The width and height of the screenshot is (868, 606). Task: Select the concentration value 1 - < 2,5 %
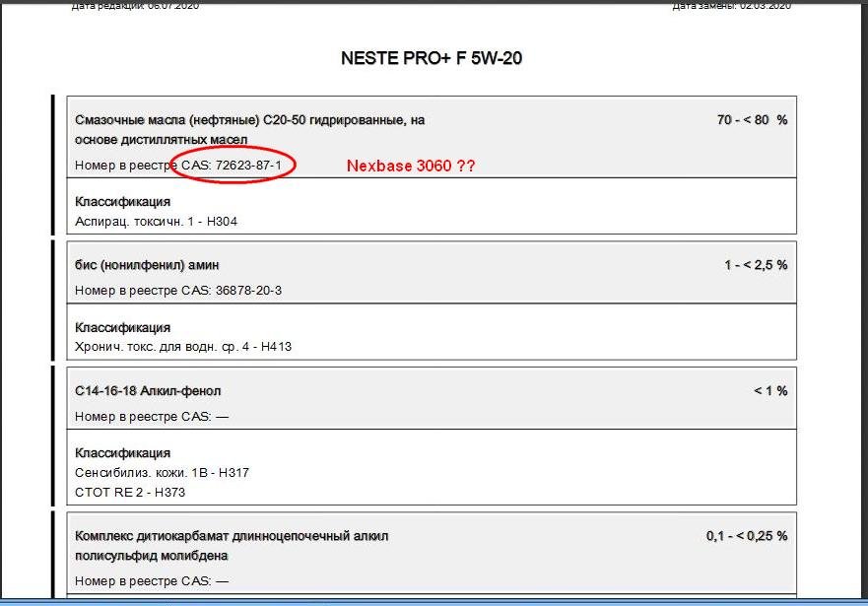[x=756, y=265]
